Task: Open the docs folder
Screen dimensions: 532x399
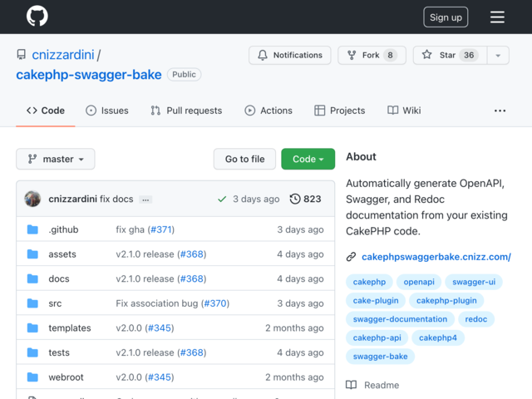Action: point(59,279)
